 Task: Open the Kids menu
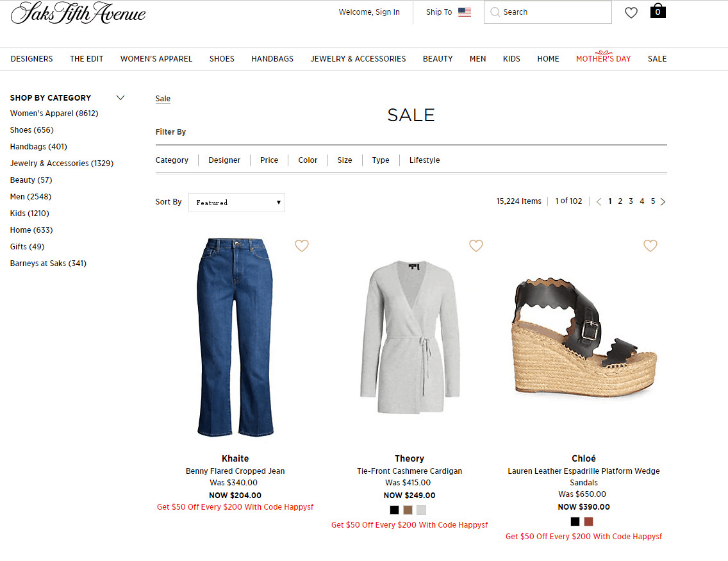[511, 59]
